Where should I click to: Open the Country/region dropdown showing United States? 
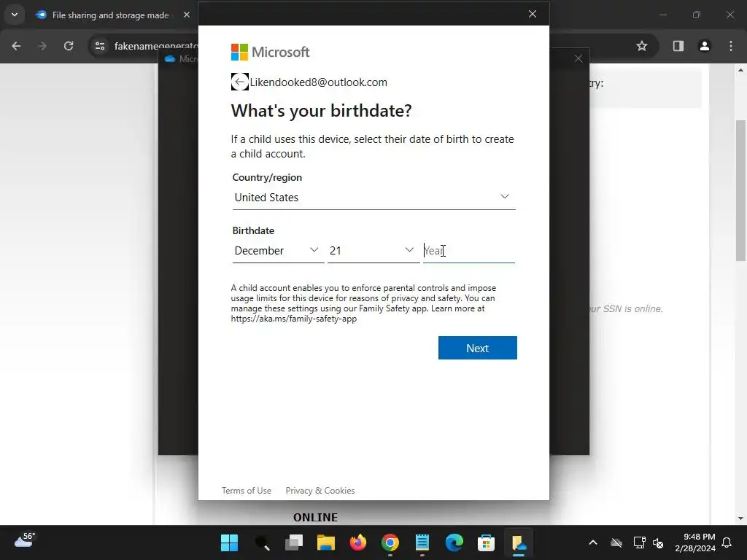373,197
